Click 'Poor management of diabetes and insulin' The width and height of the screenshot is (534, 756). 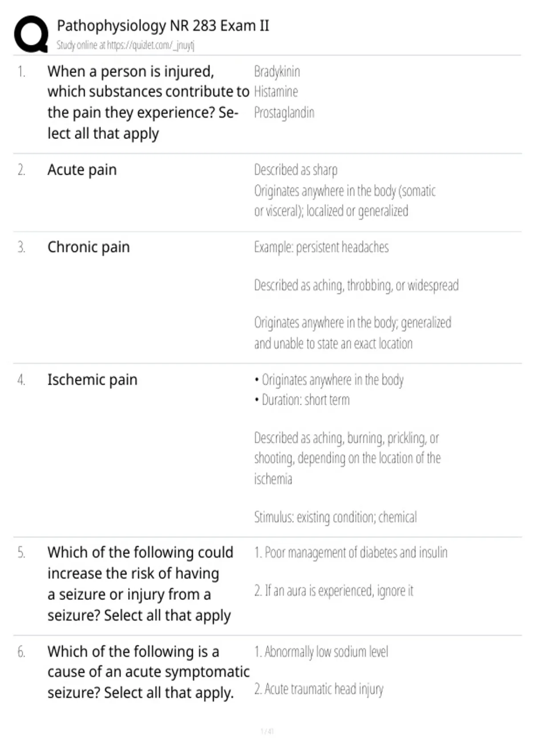(x=351, y=553)
